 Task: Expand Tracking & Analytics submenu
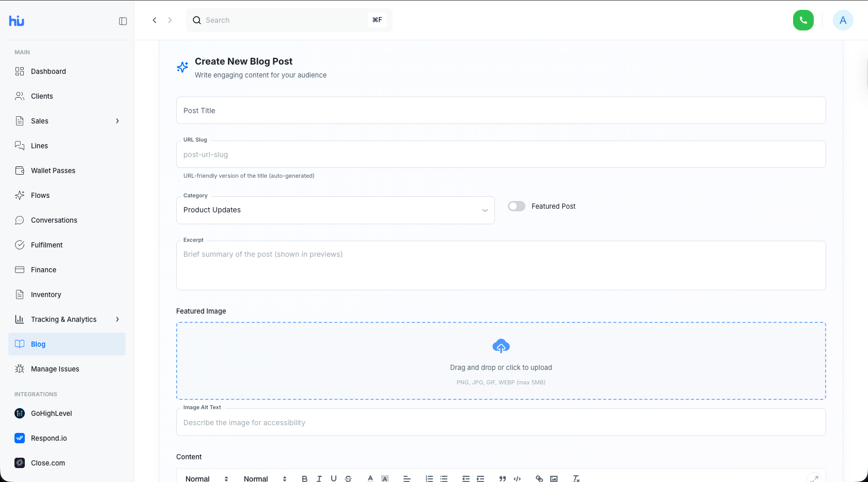tap(118, 319)
